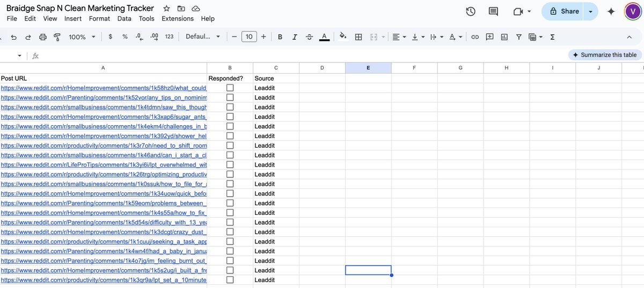Create a filter

(x=518, y=37)
